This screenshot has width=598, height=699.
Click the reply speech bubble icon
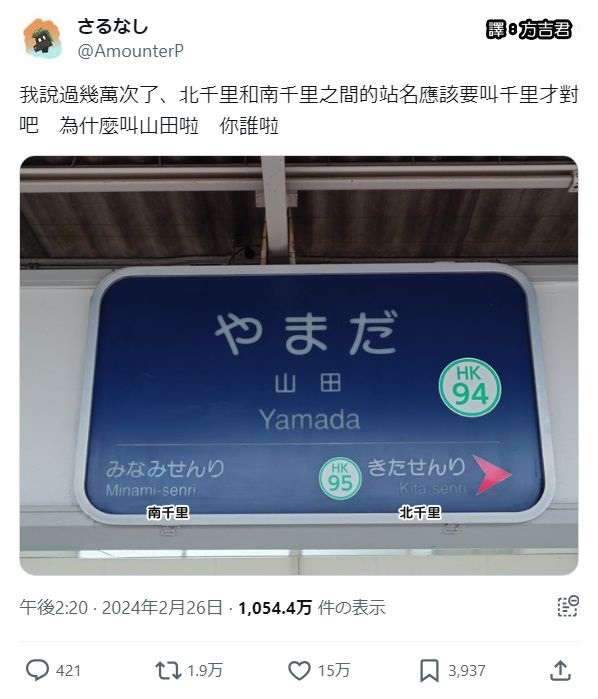click(x=37, y=670)
